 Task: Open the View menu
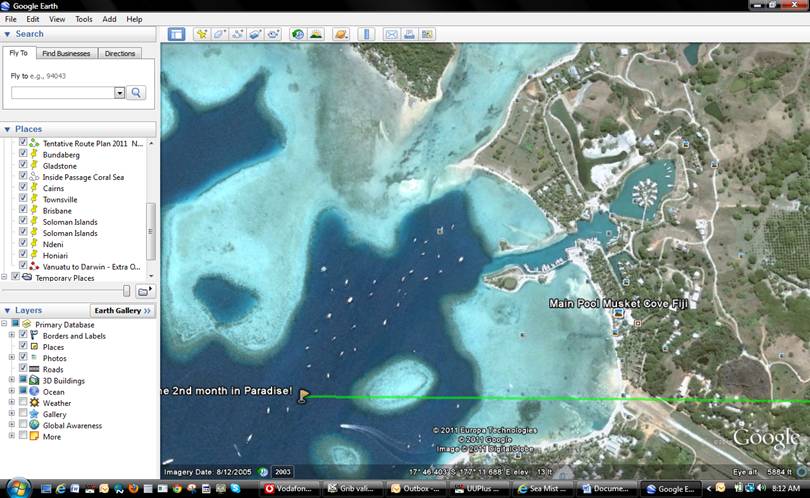coord(57,19)
